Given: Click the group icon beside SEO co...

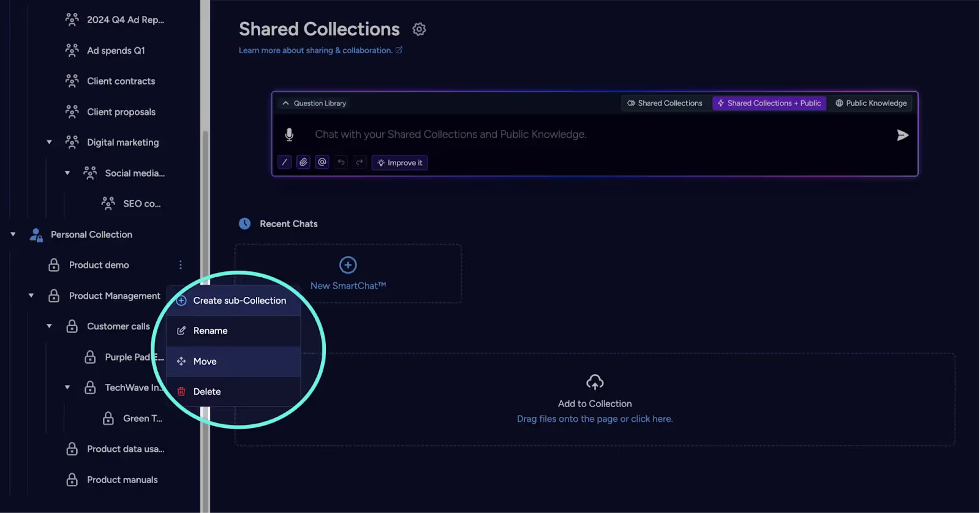Looking at the screenshot, I should 108,203.
